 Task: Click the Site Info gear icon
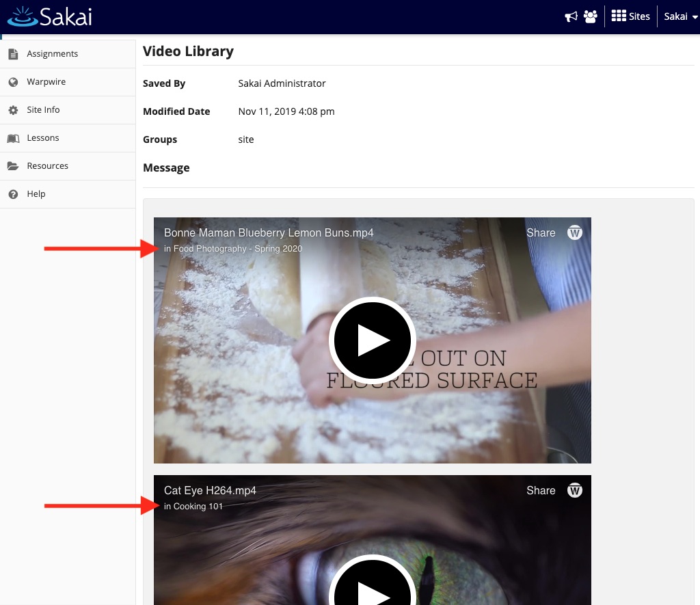click(14, 110)
